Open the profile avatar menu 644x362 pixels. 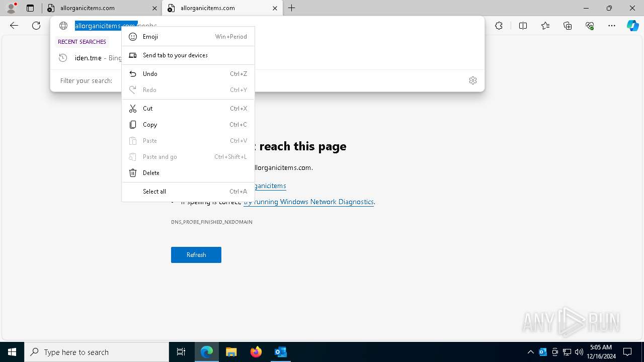pos(11,8)
